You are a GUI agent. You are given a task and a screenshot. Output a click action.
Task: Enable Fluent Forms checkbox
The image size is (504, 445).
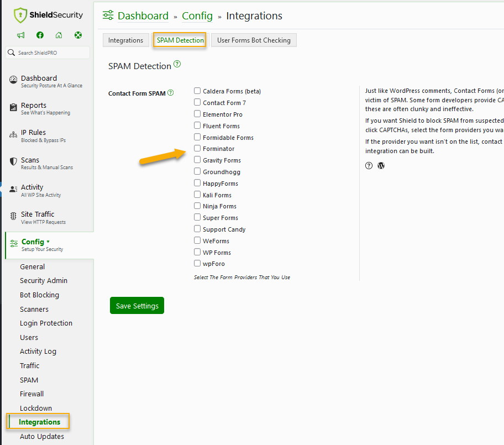click(197, 125)
